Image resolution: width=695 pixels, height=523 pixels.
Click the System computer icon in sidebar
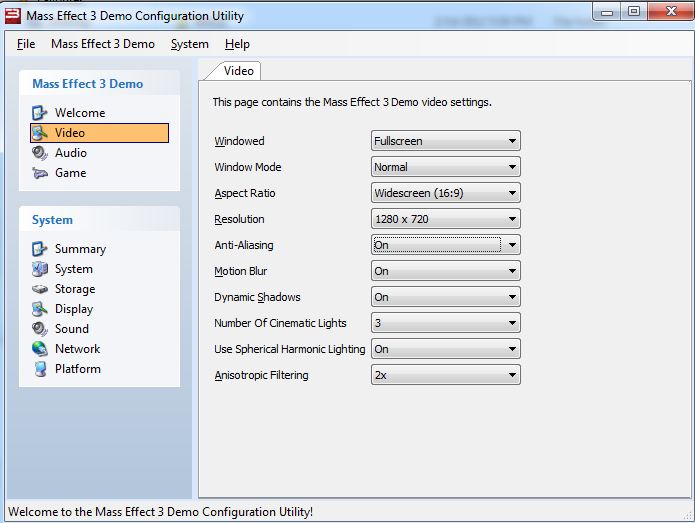pyautogui.click(x=39, y=269)
